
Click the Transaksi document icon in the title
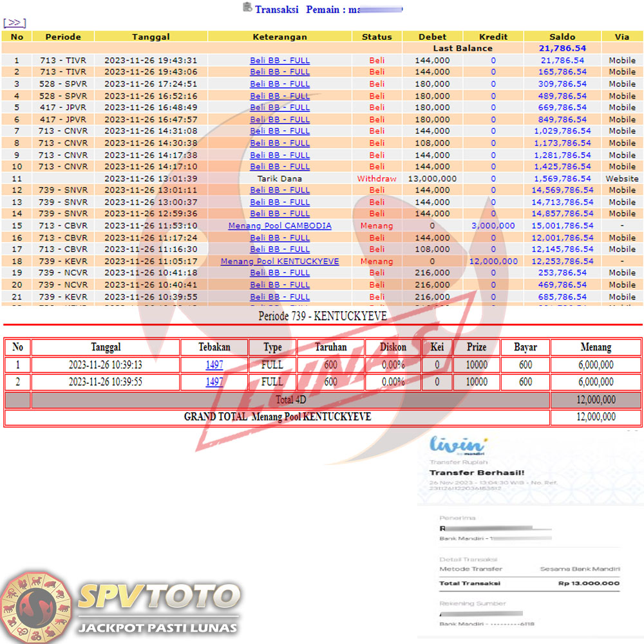pos(247,8)
